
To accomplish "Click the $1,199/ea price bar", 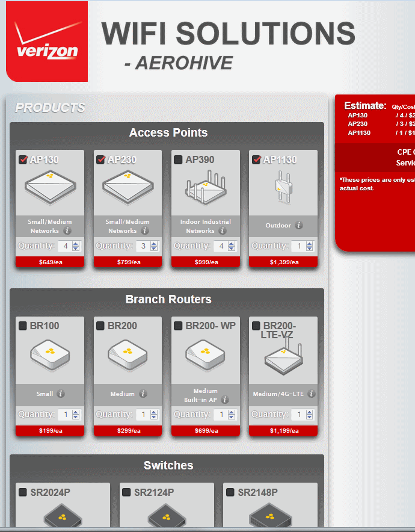I will click(x=283, y=430).
